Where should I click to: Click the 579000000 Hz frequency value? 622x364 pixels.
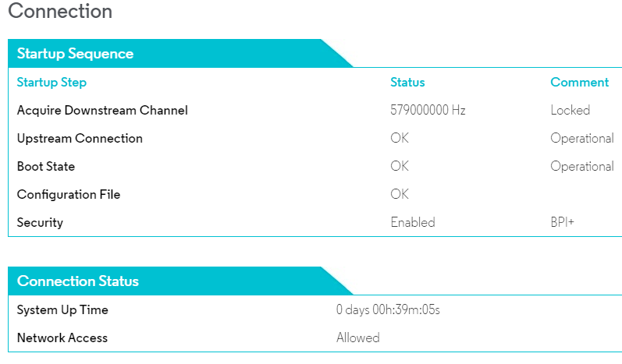(428, 111)
